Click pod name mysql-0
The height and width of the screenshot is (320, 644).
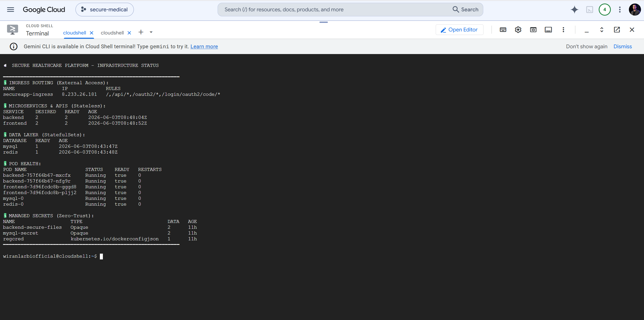coord(13,198)
